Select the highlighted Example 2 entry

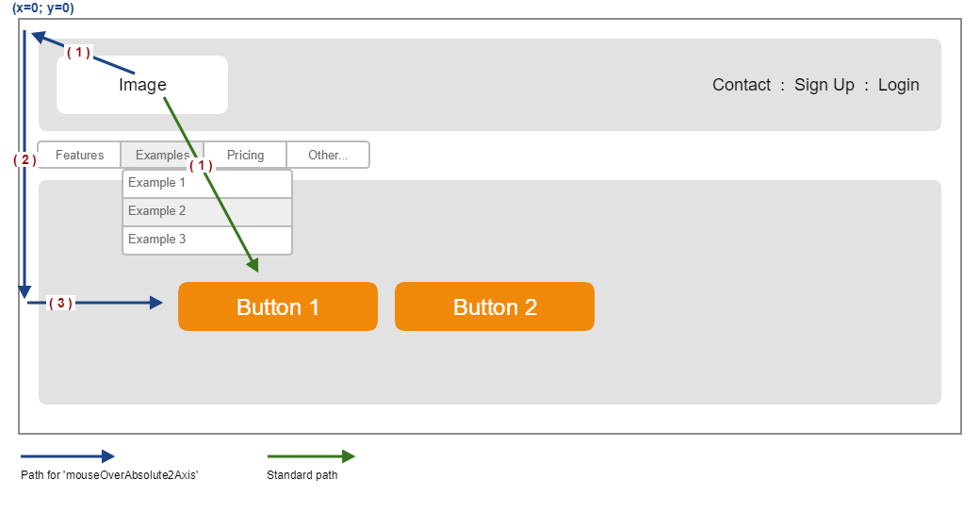point(207,211)
